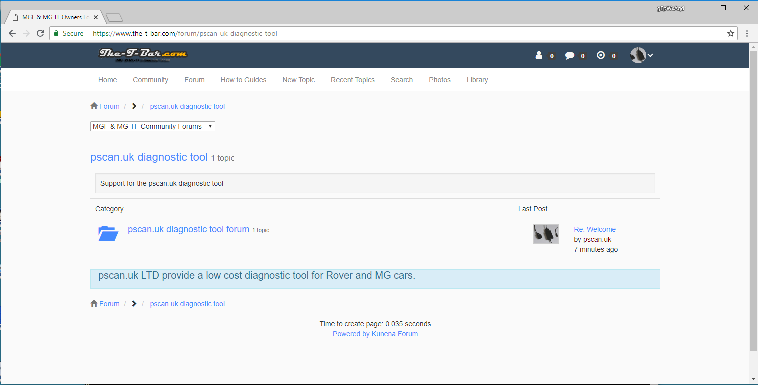Open the Community menu item
This screenshot has width=758, height=385.
click(150, 80)
